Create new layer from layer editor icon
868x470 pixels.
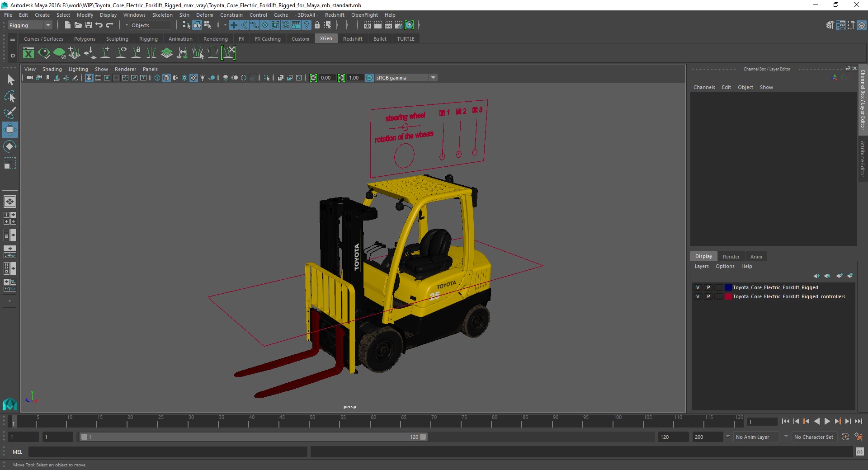click(840, 276)
